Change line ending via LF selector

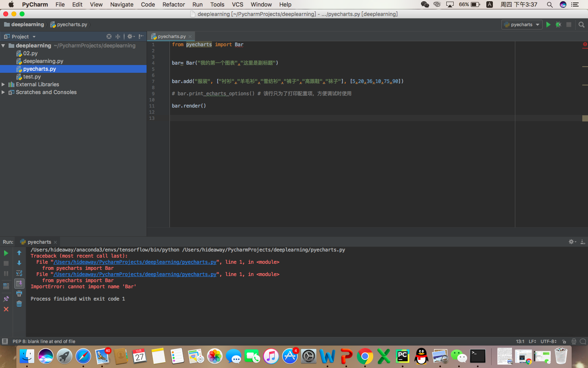tap(532, 341)
